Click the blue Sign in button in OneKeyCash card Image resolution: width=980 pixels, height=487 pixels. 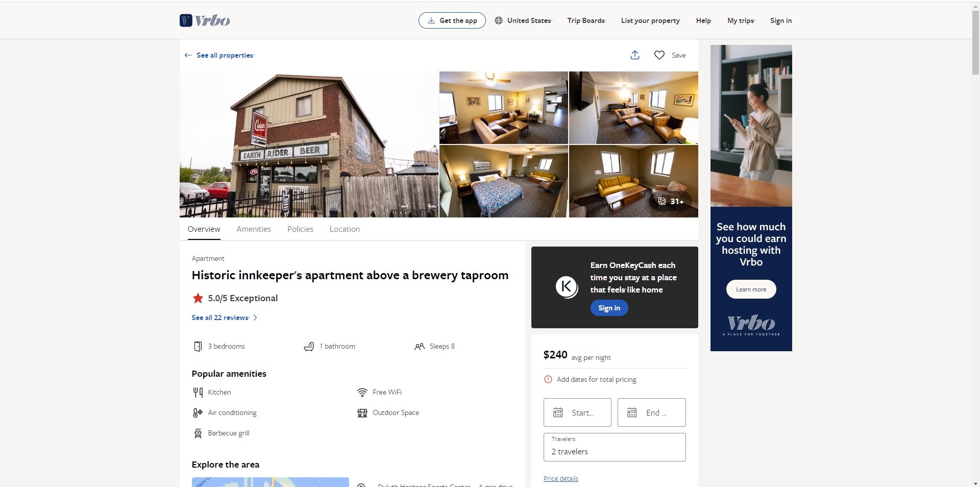[x=609, y=308]
